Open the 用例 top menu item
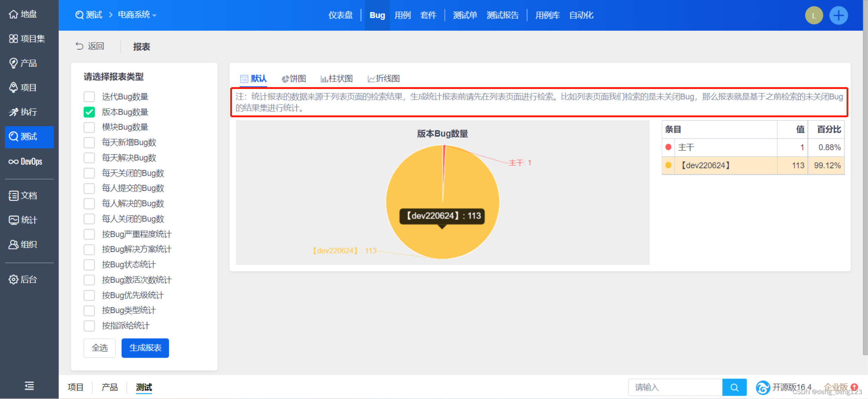 [402, 15]
